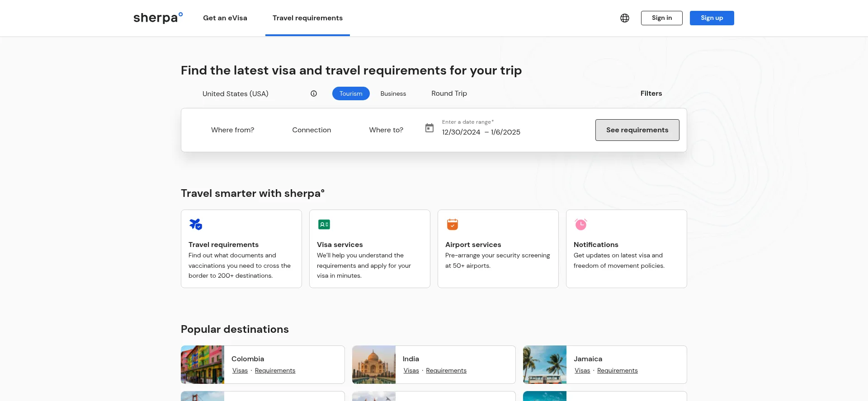Click the sherpa logo
This screenshot has width=868, height=401.
[158, 18]
